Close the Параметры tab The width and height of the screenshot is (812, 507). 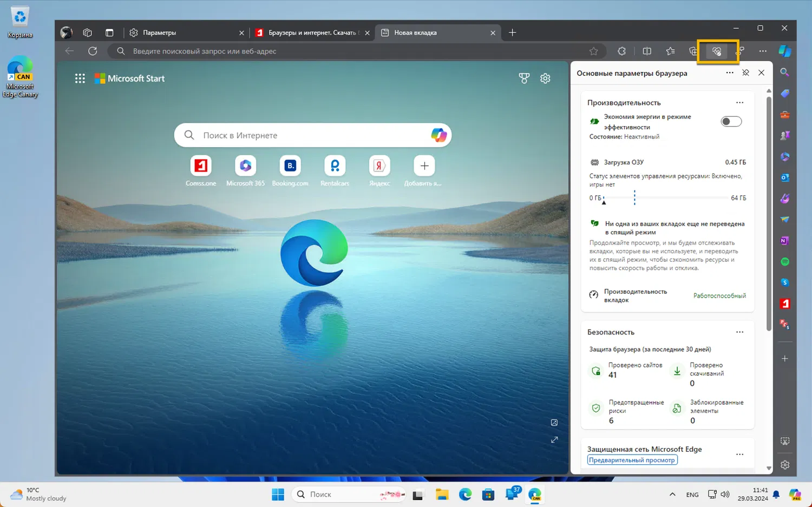click(x=241, y=33)
